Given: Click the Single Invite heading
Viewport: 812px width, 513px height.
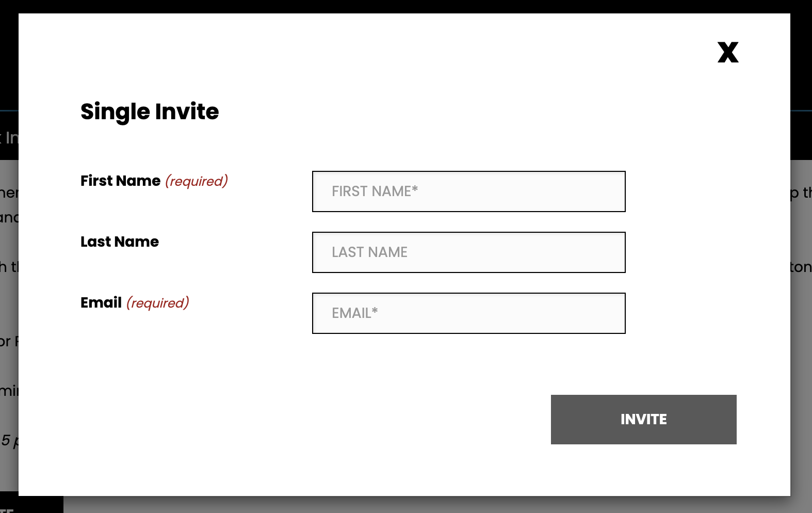Looking at the screenshot, I should click(x=149, y=111).
